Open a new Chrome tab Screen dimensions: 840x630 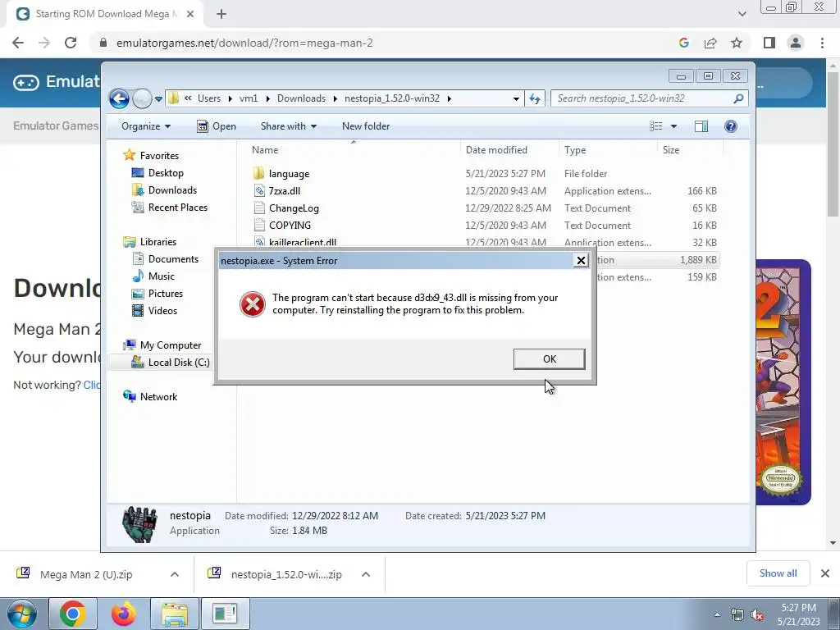pyautogui.click(x=221, y=14)
